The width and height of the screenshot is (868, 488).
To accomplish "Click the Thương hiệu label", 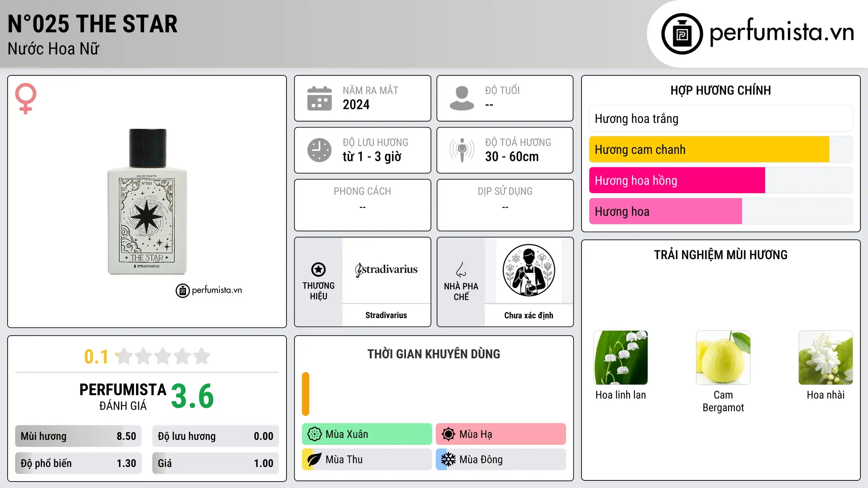I will (x=318, y=291).
